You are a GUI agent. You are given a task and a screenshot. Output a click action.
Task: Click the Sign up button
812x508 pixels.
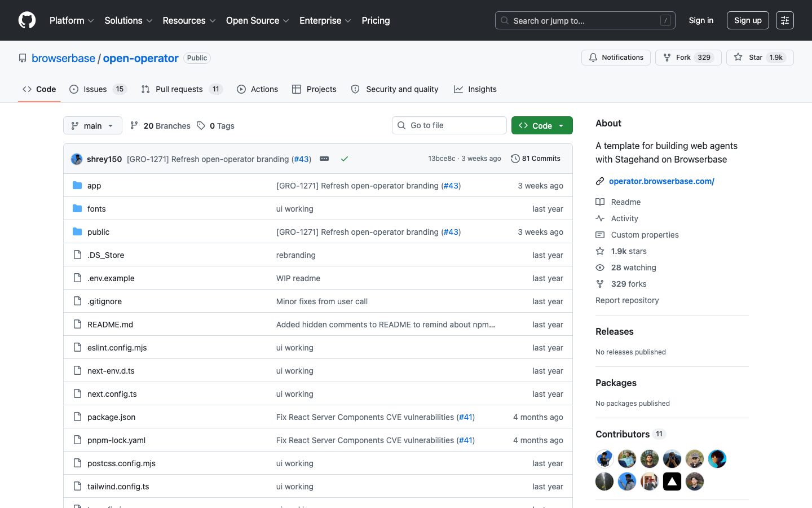pyautogui.click(x=748, y=20)
